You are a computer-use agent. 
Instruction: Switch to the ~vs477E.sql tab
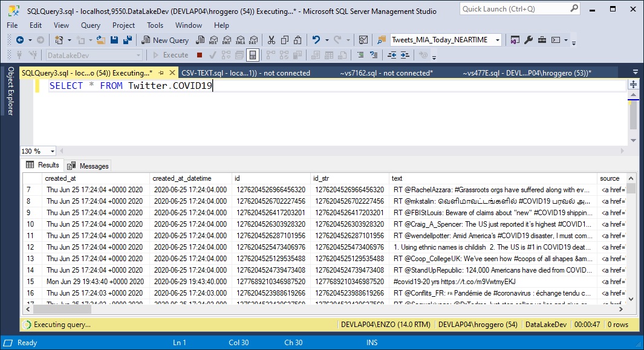[527, 73]
